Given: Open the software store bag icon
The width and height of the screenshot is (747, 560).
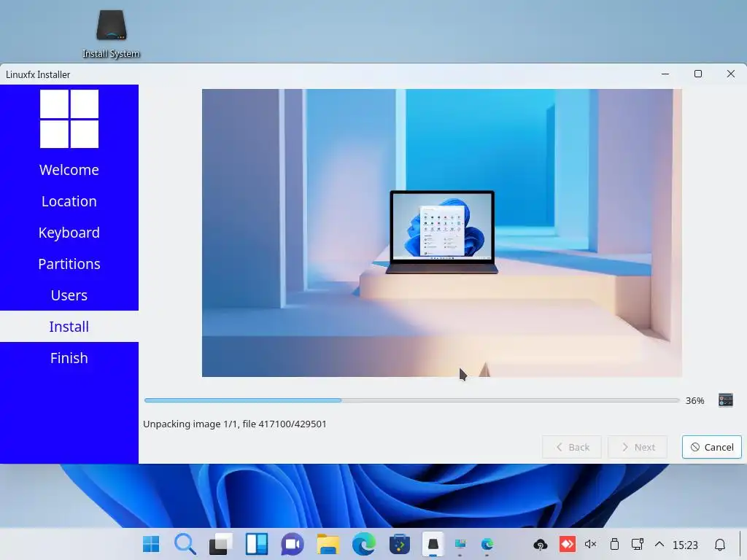Looking at the screenshot, I should coord(400,544).
